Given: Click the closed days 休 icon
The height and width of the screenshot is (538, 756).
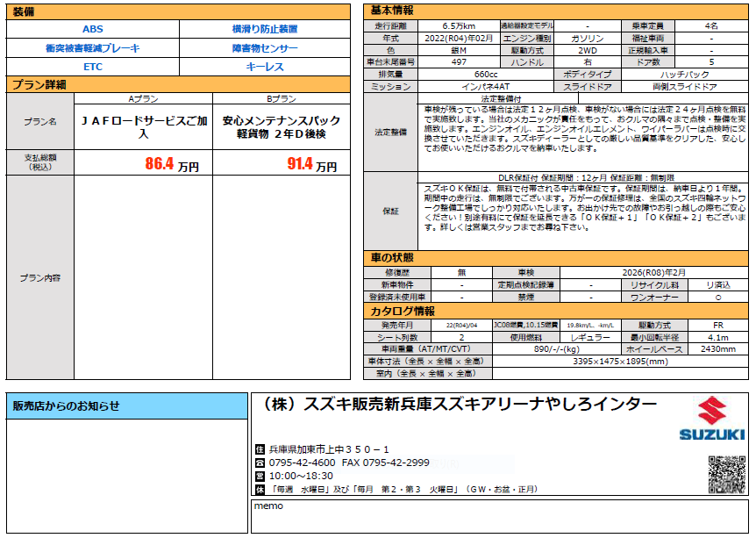Looking at the screenshot, I should [x=260, y=489].
